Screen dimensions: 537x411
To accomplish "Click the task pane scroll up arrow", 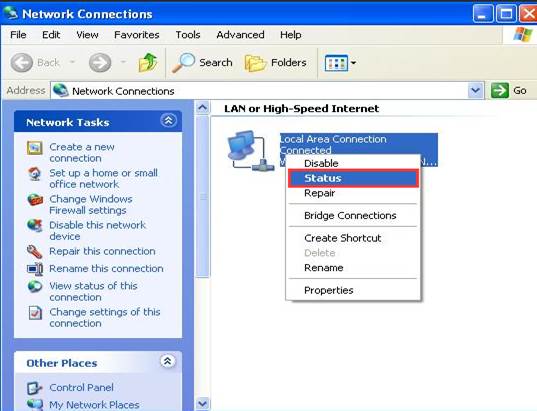I will click(202, 108).
